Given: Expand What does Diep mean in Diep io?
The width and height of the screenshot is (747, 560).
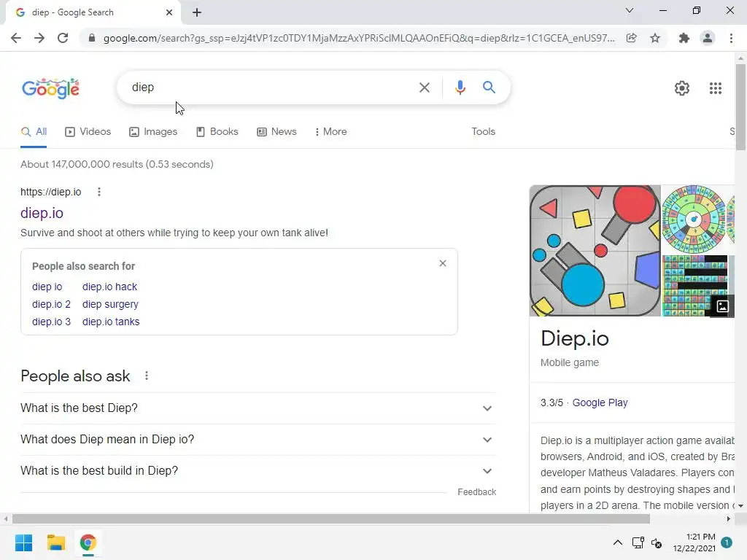Looking at the screenshot, I should (x=258, y=440).
